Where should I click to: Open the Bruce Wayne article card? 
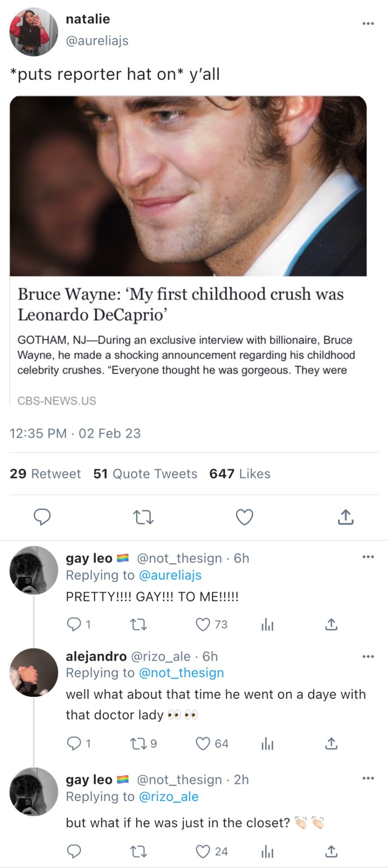[188, 251]
